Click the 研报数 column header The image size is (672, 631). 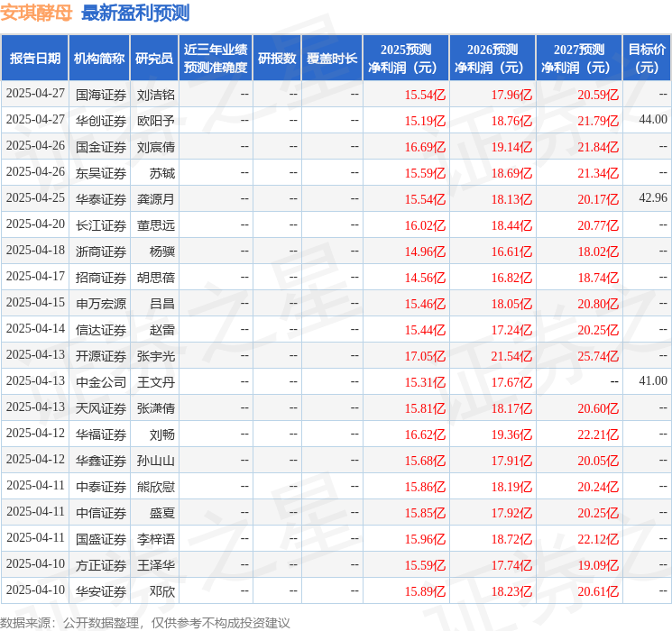click(x=277, y=58)
